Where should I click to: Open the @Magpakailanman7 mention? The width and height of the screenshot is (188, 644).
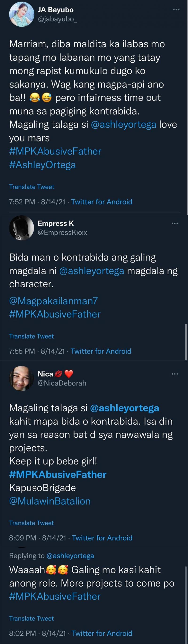click(x=53, y=301)
